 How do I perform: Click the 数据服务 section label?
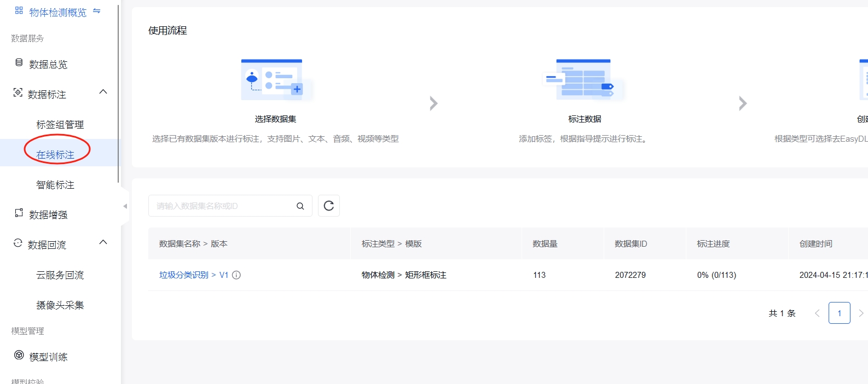pyautogui.click(x=27, y=38)
